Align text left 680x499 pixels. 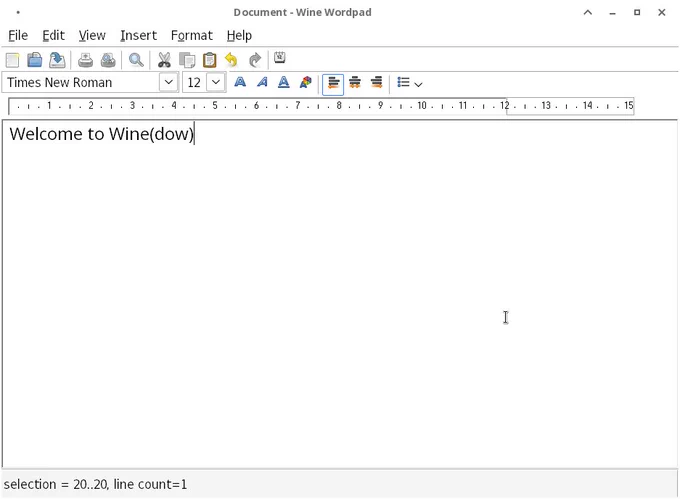tap(333, 84)
